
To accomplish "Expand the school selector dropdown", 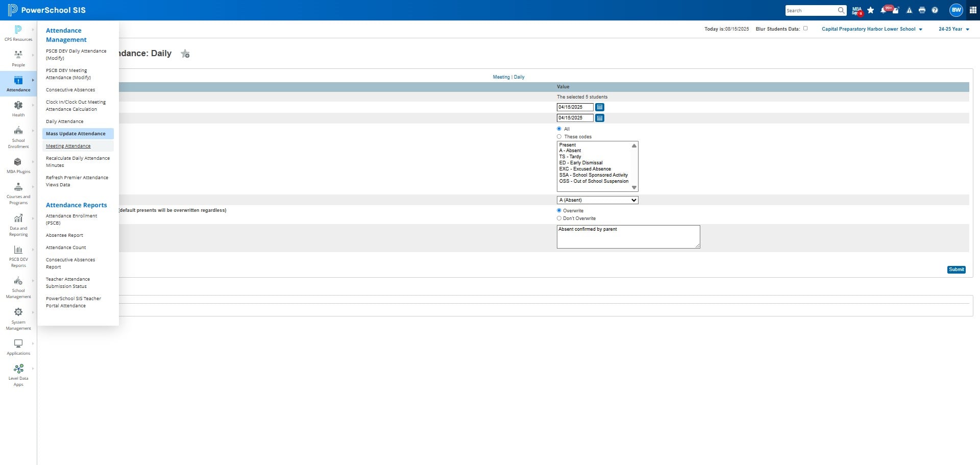I will pos(872,29).
